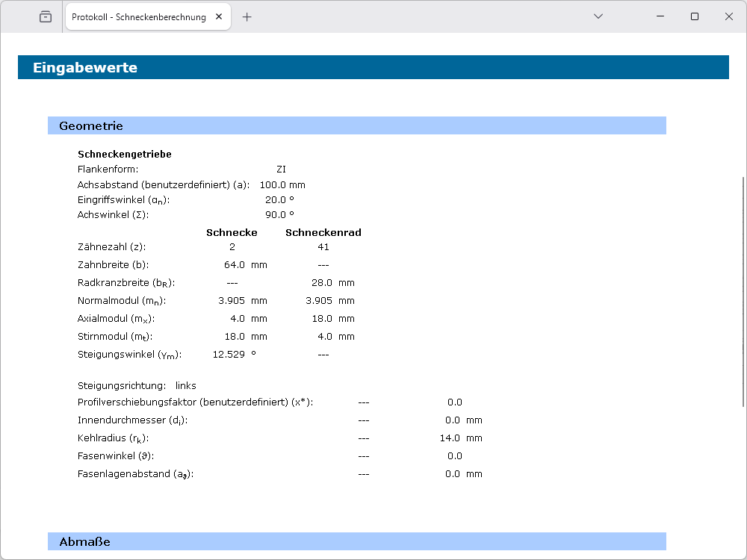Image resolution: width=747 pixels, height=560 pixels.
Task: Click the tab actions icon left of the tab
Action: pyautogui.click(x=46, y=16)
